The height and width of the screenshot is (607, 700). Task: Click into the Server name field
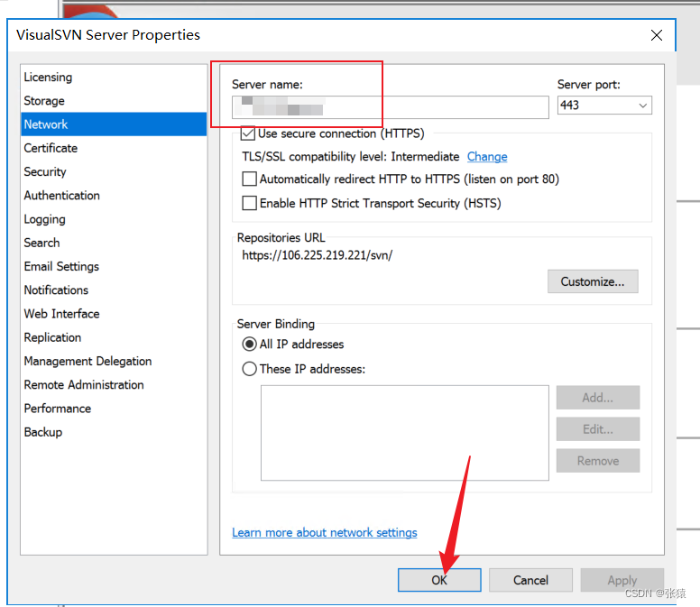tap(391, 107)
